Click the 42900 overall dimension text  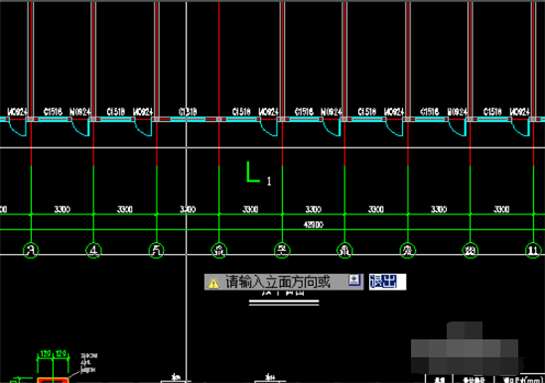pyautogui.click(x=314, y=225)
